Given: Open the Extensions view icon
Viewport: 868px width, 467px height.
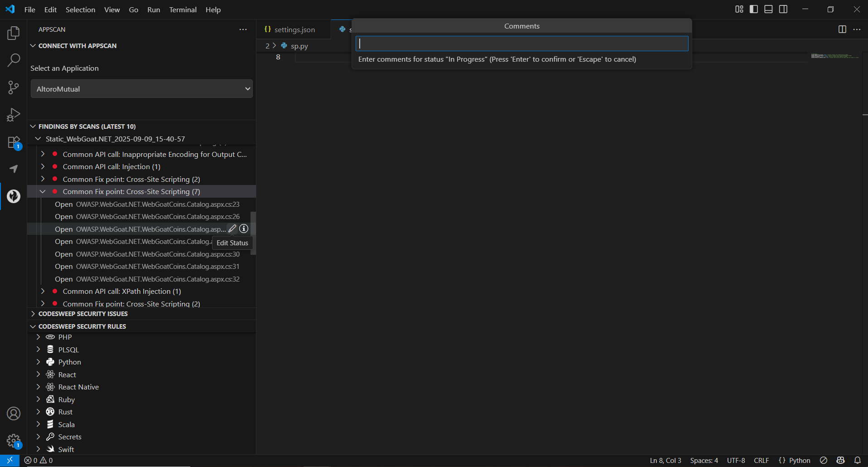Looking at the screenshot, I should [x=14, y=142].
